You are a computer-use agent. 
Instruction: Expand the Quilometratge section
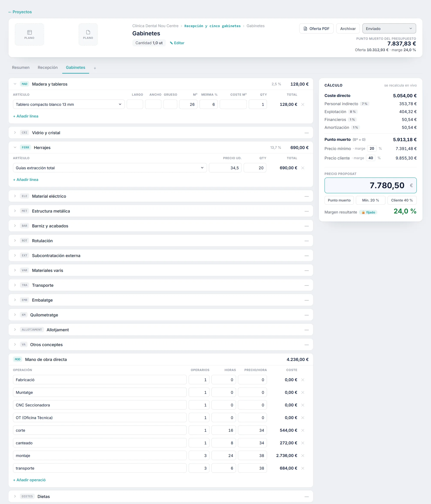coord(15,315)
